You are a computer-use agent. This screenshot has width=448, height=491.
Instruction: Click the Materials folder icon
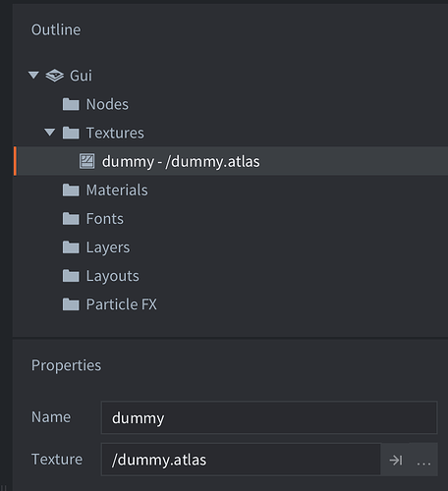(x=71, y=191)
